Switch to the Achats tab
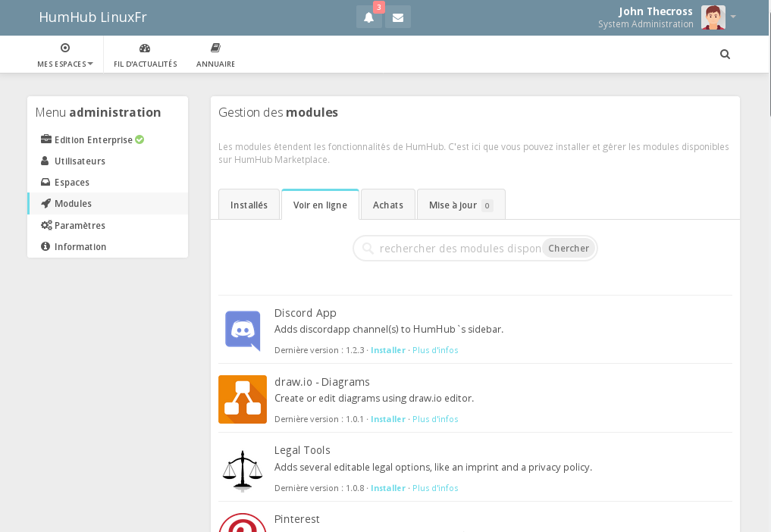 (x=387, y=205)
